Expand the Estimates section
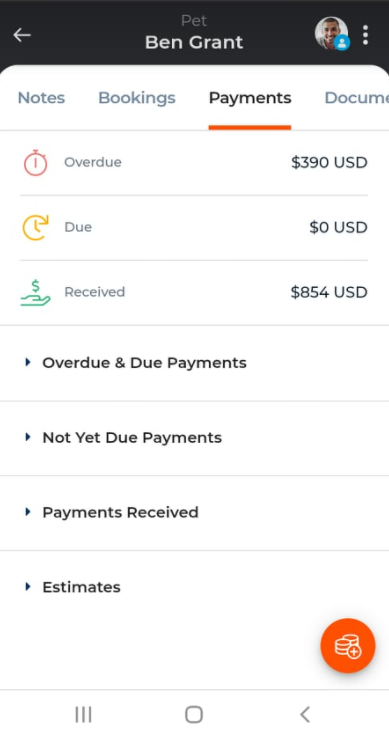The image size is (389, 738). click(194, 587)
